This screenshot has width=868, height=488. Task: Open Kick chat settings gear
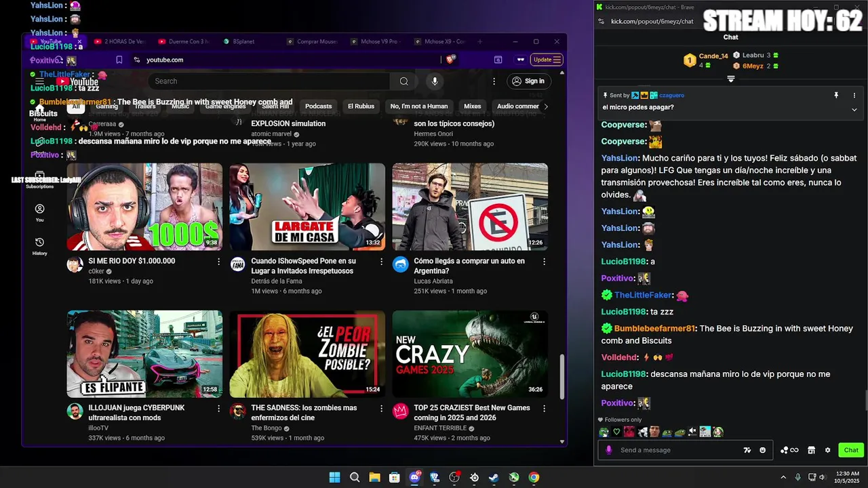[x=827, y=450]
